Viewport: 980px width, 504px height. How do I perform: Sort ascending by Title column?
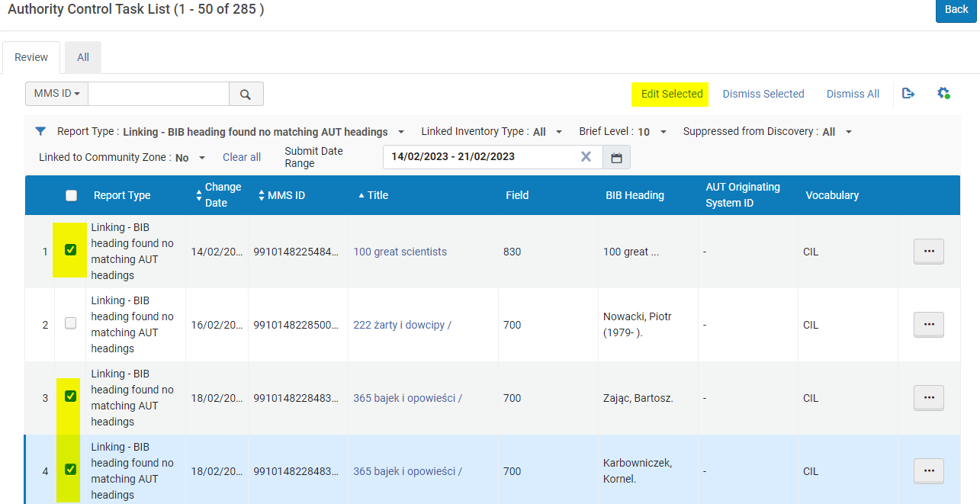click(x=373, y=195)
